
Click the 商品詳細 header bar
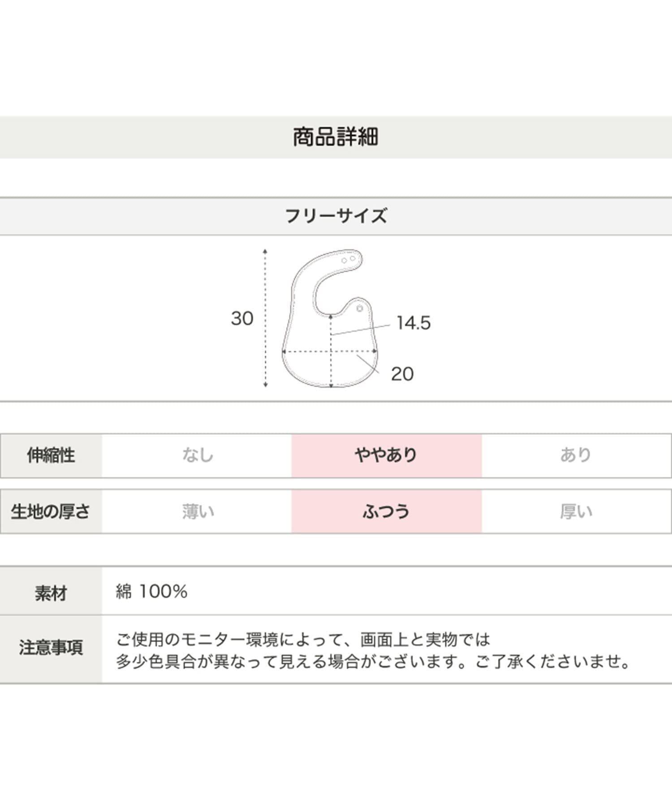tap(336, 137)
